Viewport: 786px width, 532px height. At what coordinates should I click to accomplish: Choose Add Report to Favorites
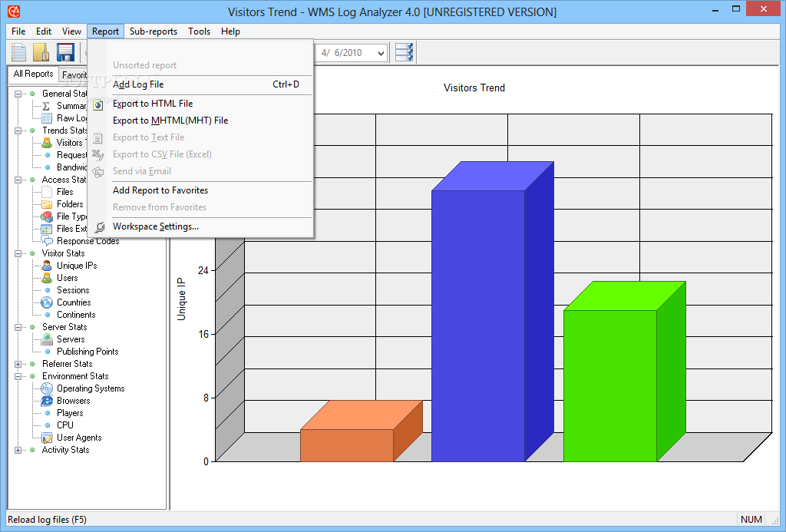point(200,190)
